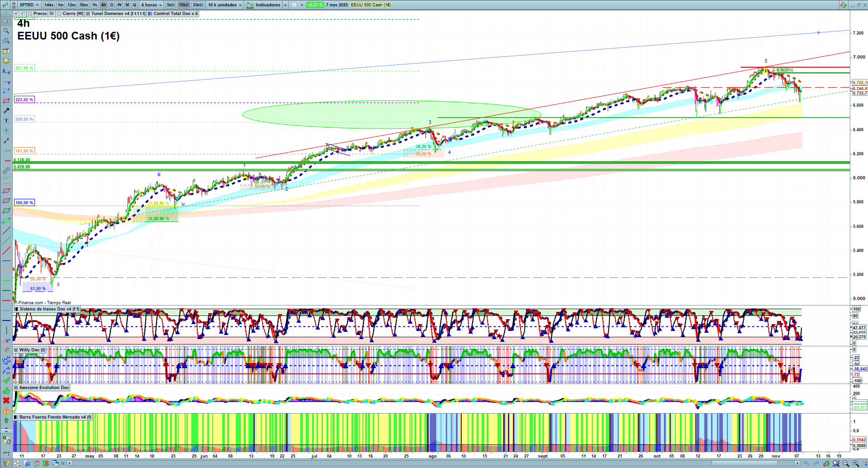This screenshot has height=468, width=868.
Task: Open the Indicadores button
Action: point(263,5)
